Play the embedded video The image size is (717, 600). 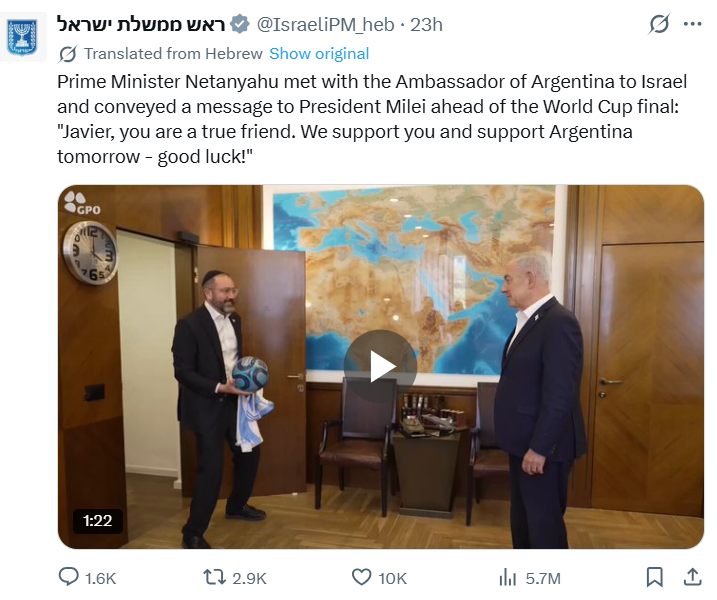[380, 366]
